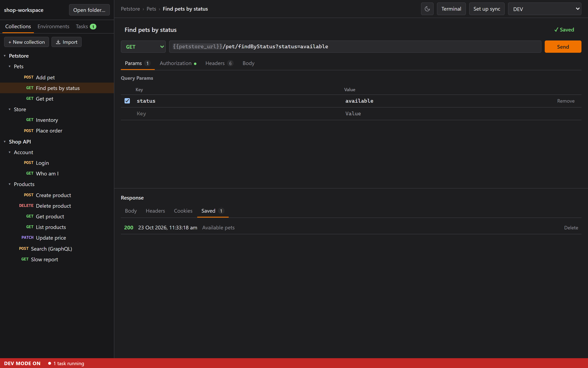Open the Tasks tab
The width and height of the screenshot is (588, 368).
[x=86, y=26]
